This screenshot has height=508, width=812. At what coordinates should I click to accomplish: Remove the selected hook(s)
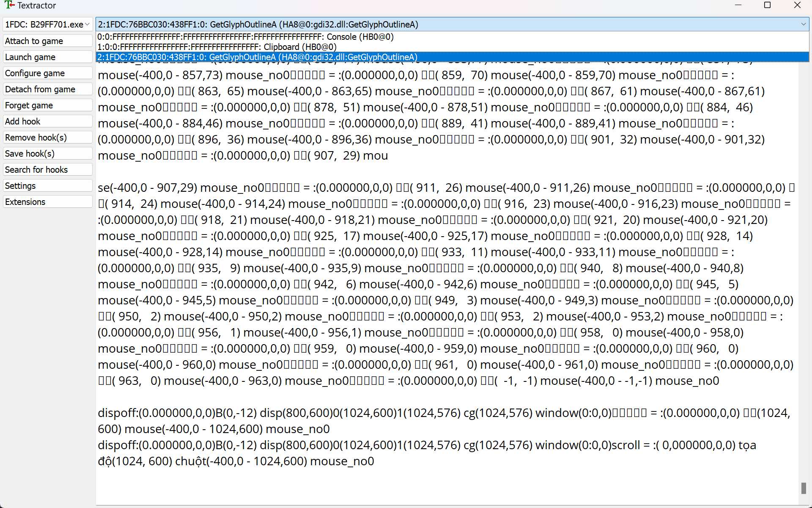47,137
